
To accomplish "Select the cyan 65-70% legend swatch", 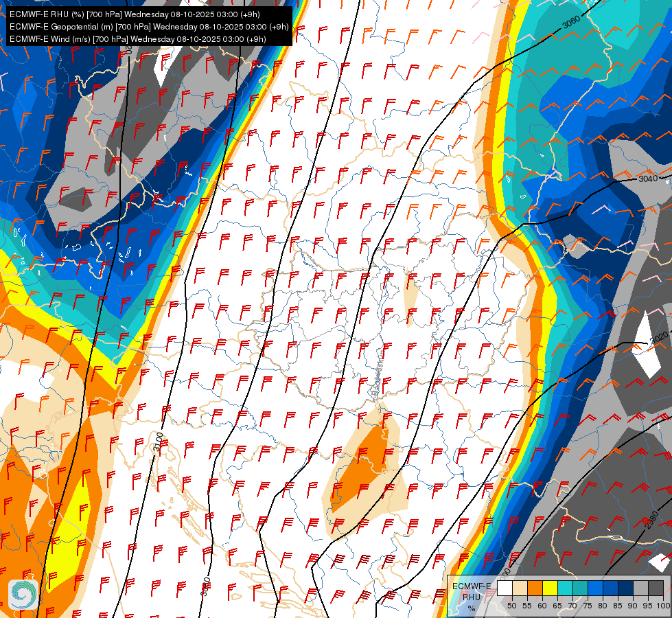I will (566, 588).
